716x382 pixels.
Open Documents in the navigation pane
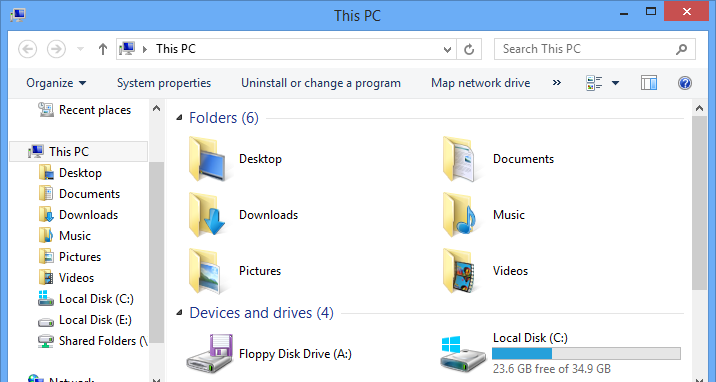79,194
